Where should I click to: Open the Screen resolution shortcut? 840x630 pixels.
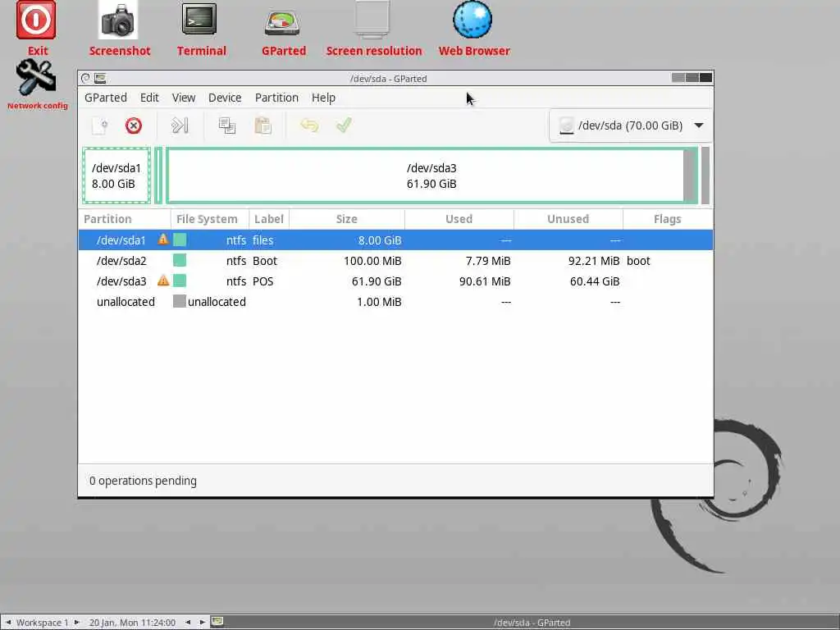point(372,20)
